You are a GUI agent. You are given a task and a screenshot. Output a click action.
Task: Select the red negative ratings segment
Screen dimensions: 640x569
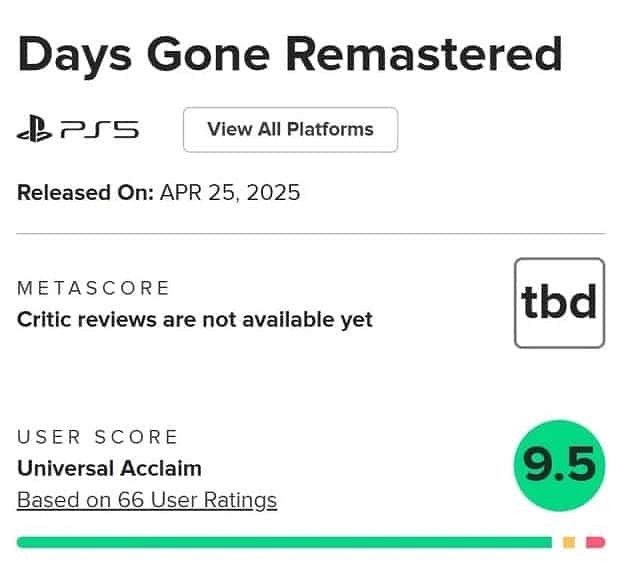[x=595, y=542]
